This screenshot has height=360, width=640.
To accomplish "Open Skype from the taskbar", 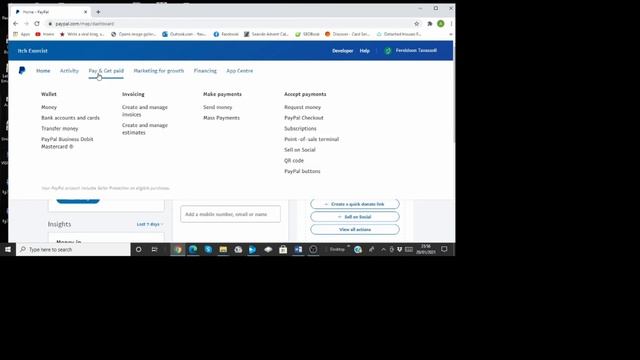I will (x=208, y=249).
